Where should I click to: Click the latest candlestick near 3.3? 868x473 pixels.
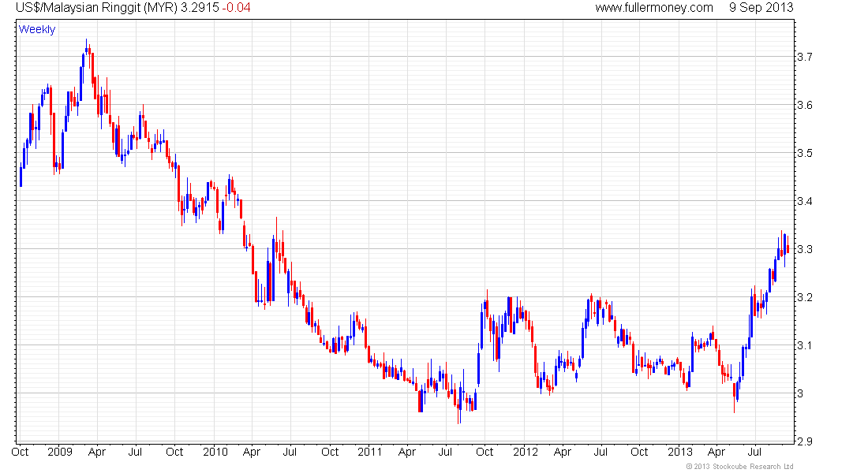point(788,246)
